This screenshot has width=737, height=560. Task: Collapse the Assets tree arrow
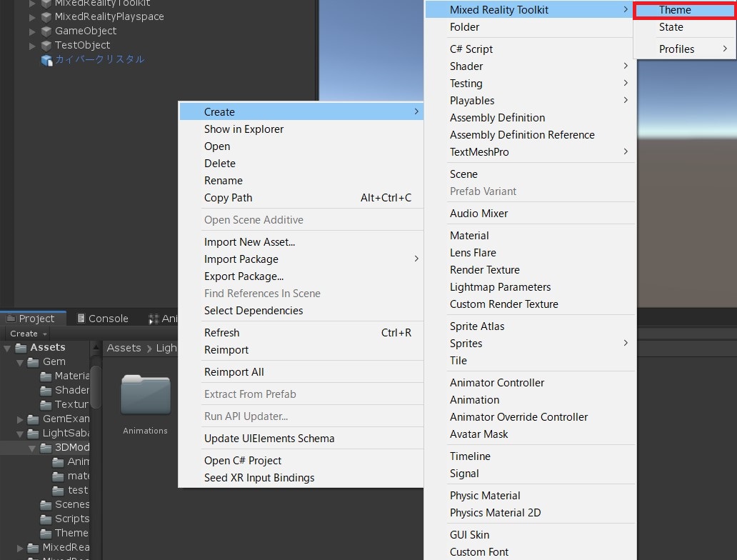[7, 349]
